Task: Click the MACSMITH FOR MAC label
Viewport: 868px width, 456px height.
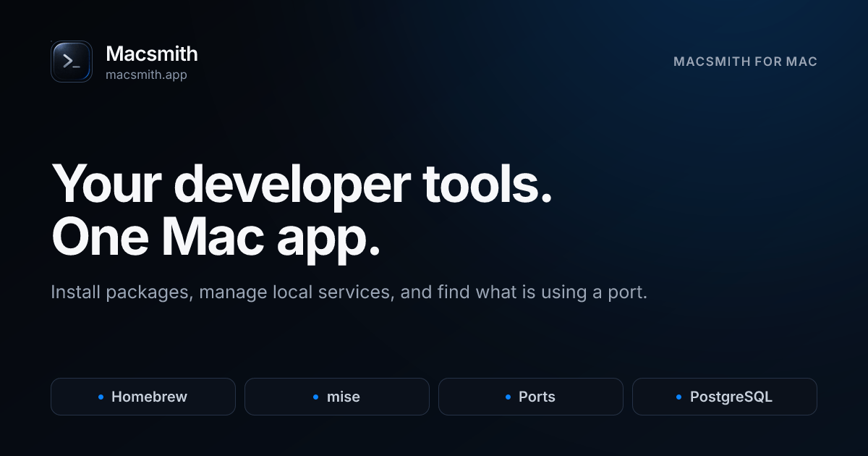Action: [745, 62]
